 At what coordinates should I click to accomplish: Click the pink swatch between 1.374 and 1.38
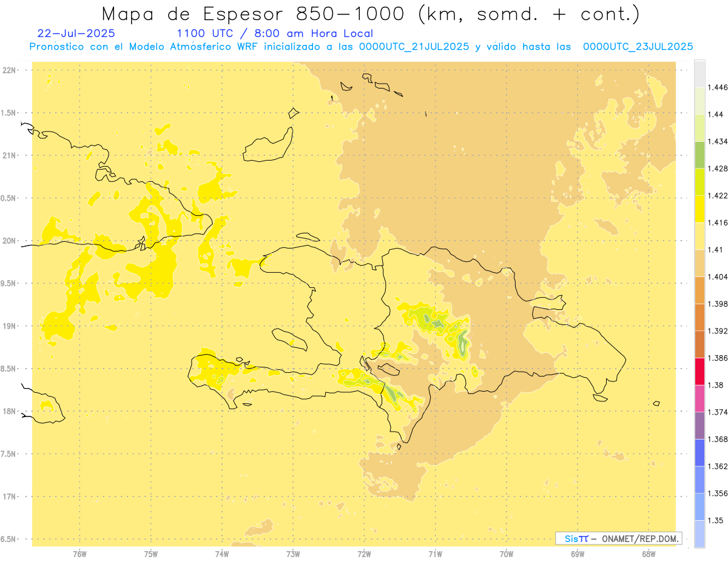[x=700, y=398]
